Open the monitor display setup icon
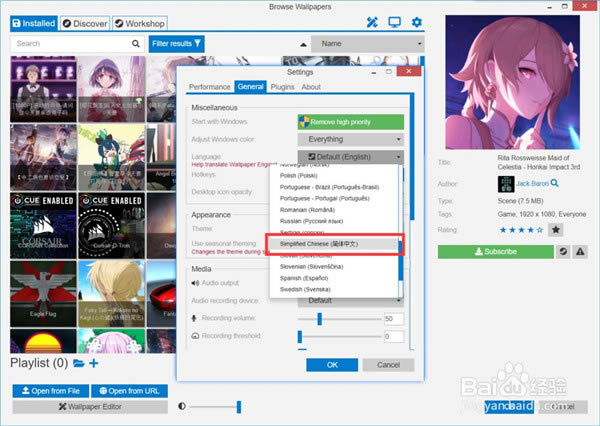 [394, 22]
